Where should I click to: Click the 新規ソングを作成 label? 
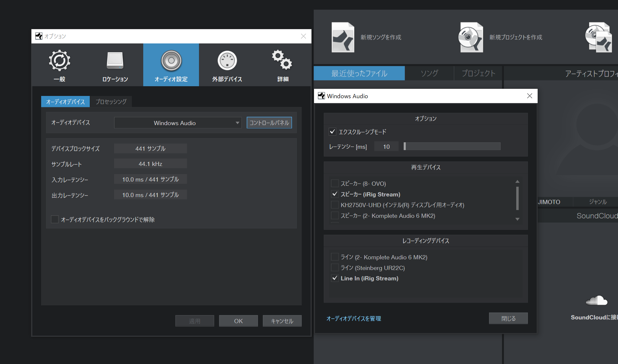pos(381,37)
